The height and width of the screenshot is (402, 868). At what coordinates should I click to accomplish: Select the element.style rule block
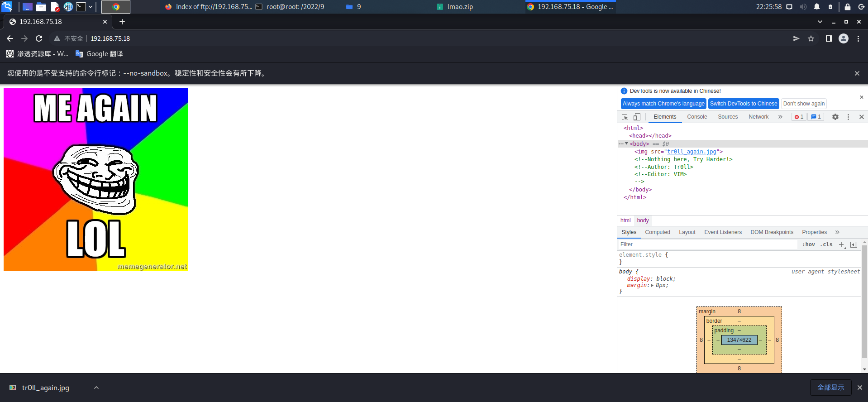(739, 258)
